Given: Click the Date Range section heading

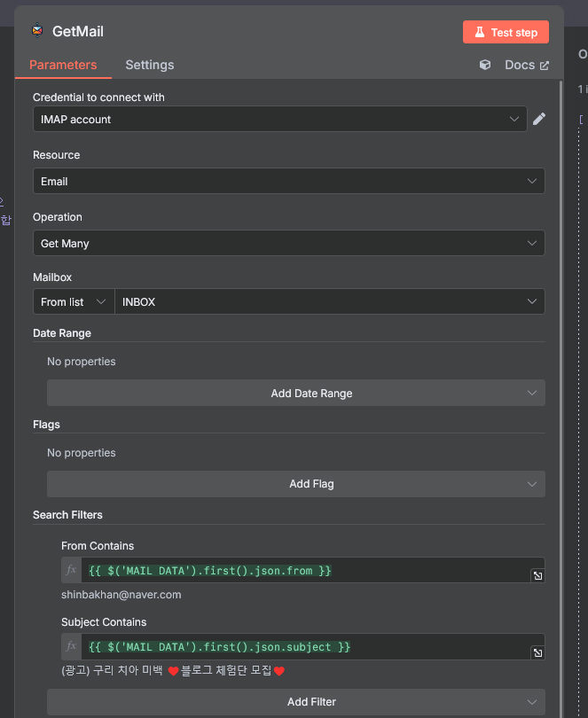Looking at the screenshot, I should pyautogui.click(x=62, y=333).
